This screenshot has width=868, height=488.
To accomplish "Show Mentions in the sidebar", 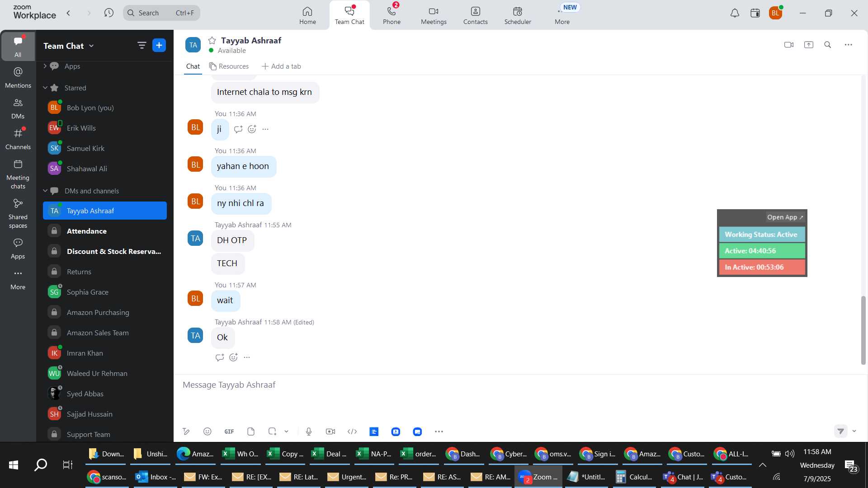I will [x=18, y=78].
